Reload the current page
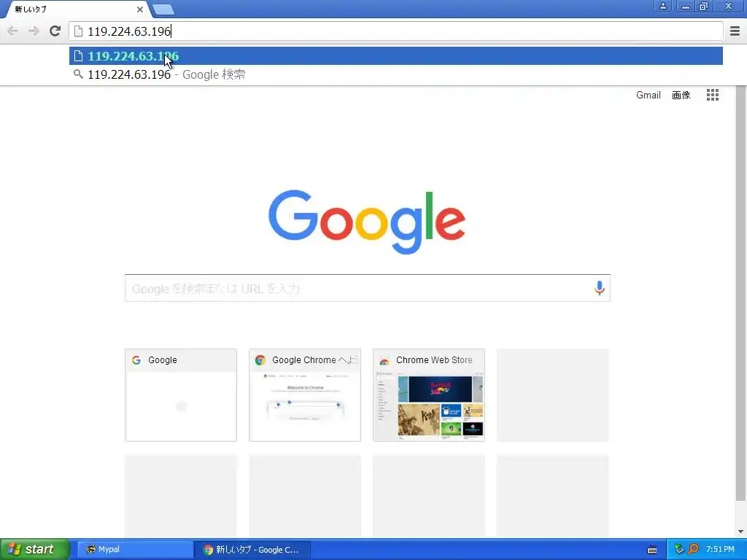The width and height of the screenshot is (747, 560). tap(55, 31)
